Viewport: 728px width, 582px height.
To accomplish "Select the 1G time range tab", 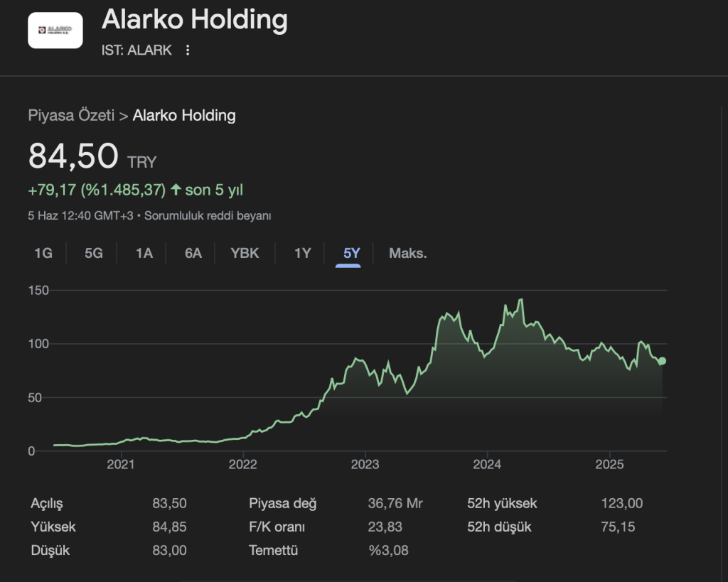I will pyautogui.click(x=43, y=253).
